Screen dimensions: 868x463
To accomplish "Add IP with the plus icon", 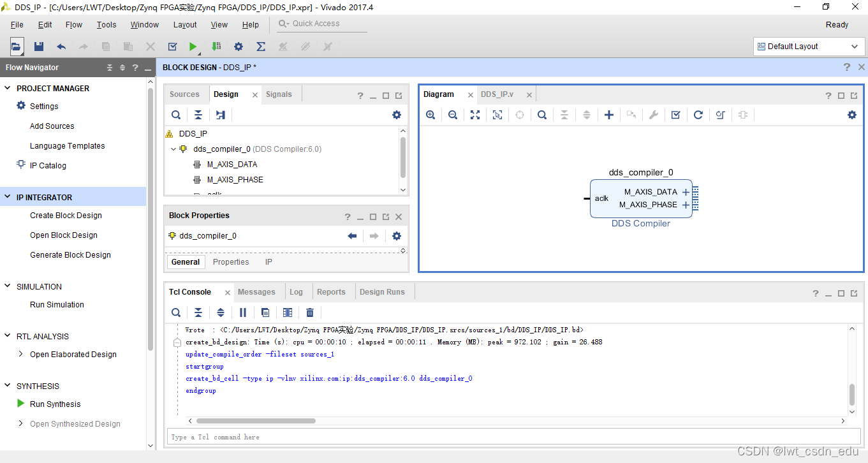I will (609, 115).
